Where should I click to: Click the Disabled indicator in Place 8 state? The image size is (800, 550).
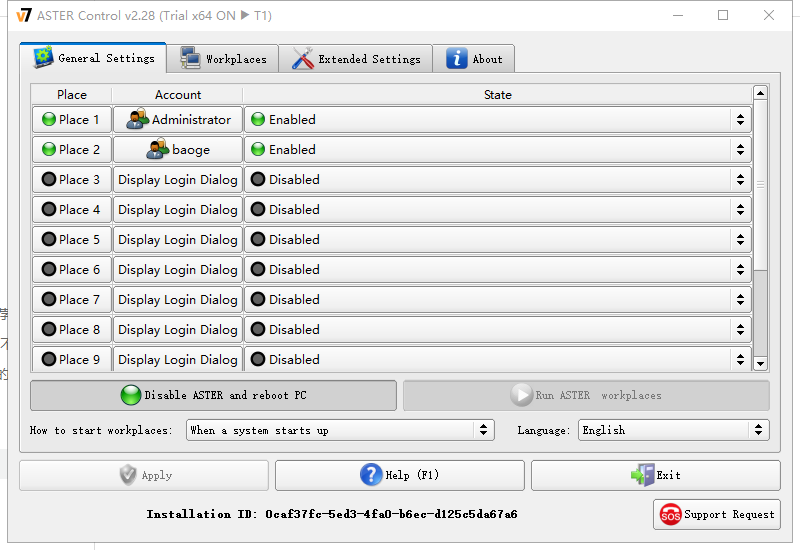[258, 329]
